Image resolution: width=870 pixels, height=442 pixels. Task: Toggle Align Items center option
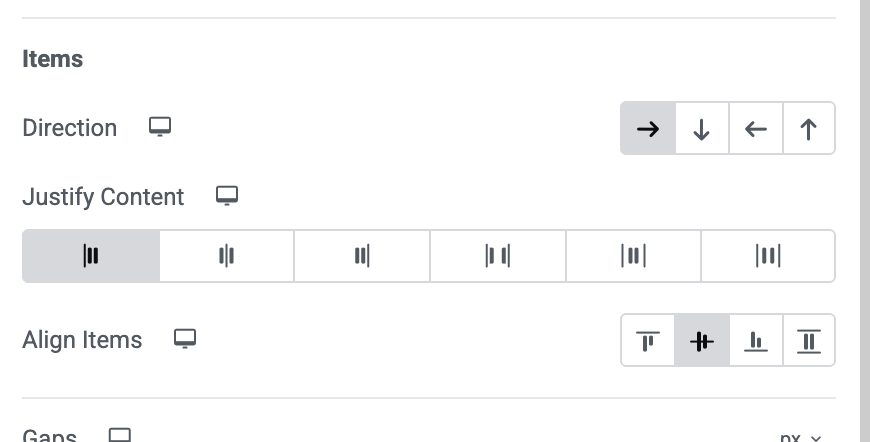[x=702, y=341]
